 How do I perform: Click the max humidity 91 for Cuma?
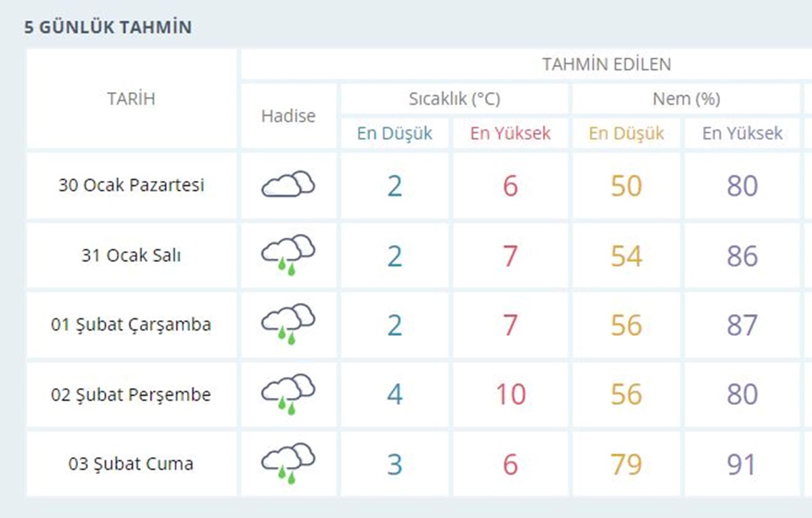pos(742,465)
